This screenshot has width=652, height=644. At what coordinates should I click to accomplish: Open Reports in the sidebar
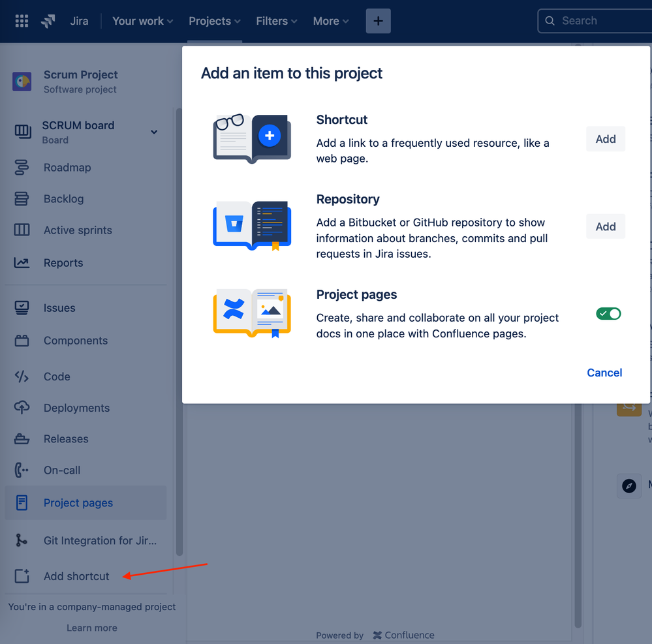pos(85,263)
